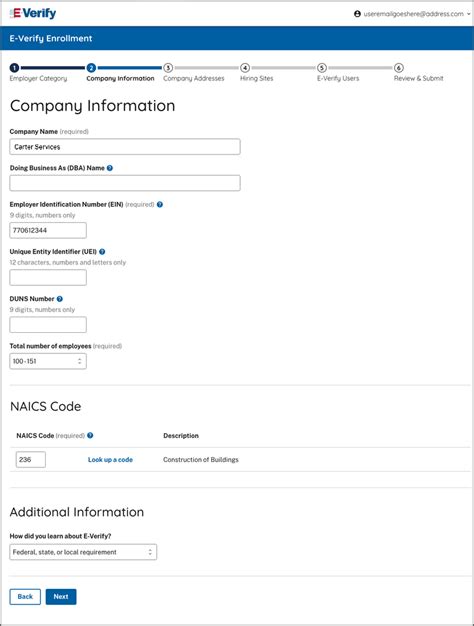
Task: Show help for DUNS Number
Action: (60, 299)
